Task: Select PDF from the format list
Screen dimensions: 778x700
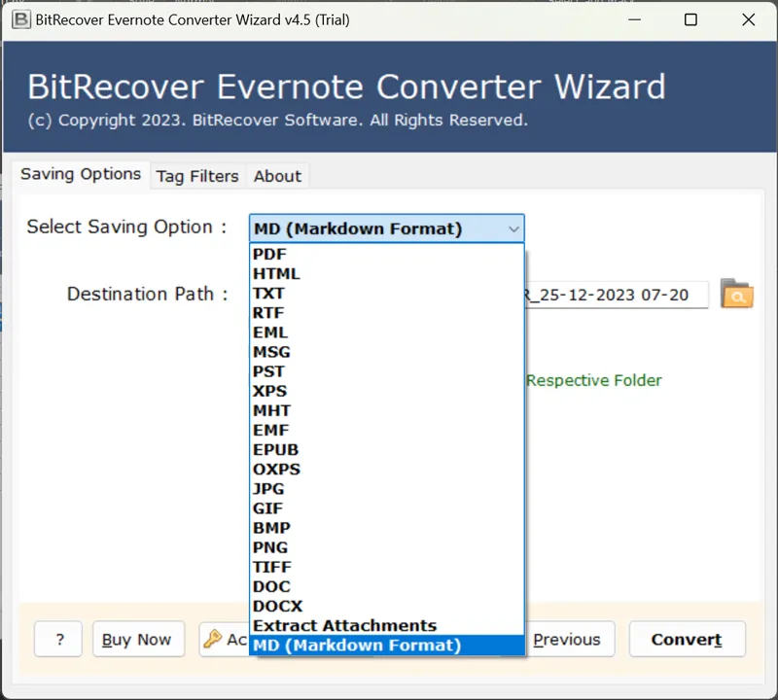Action: click(386, 254)
